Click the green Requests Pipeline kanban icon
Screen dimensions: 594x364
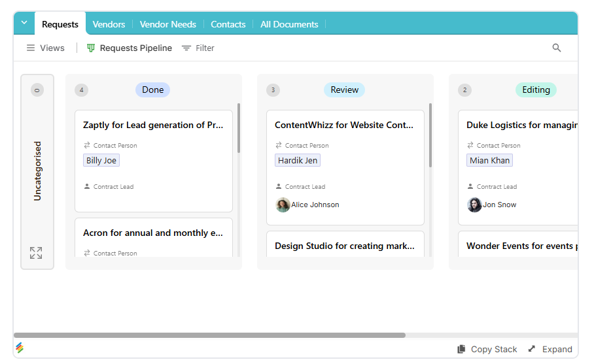pos(91,48)
